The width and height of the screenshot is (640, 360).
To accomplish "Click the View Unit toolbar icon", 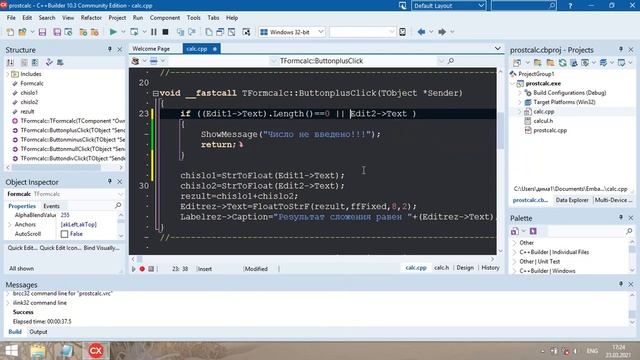I will click(x=209, y=32).
